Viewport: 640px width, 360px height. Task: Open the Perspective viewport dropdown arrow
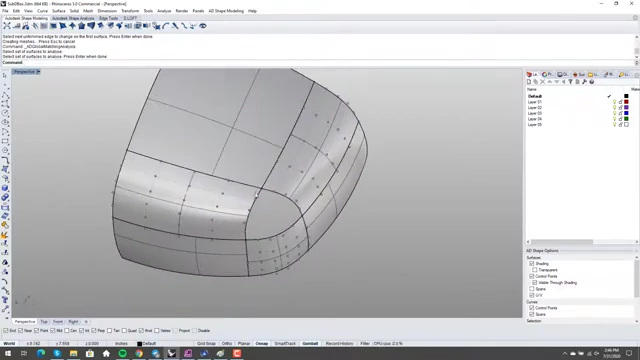click(38, 72)
